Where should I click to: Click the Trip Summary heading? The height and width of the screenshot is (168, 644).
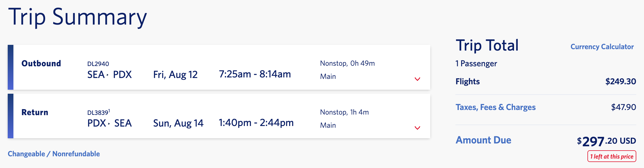coord(77,17)
